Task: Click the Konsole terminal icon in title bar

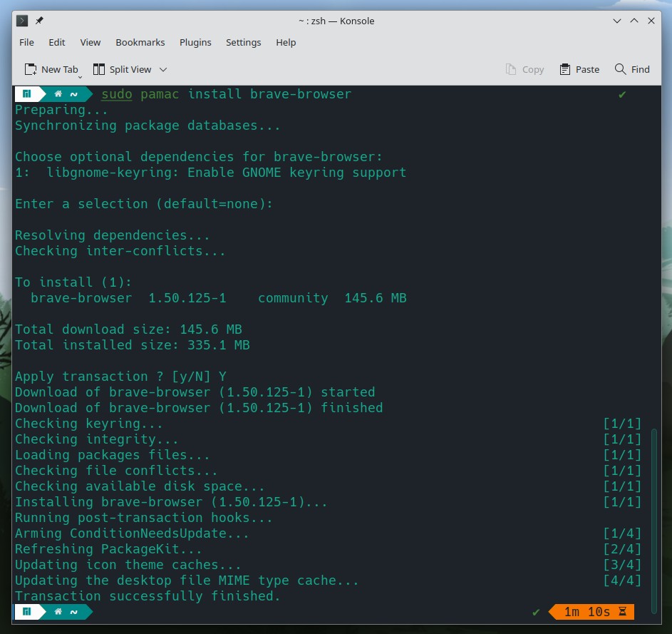Action: [x=22, y=21]
